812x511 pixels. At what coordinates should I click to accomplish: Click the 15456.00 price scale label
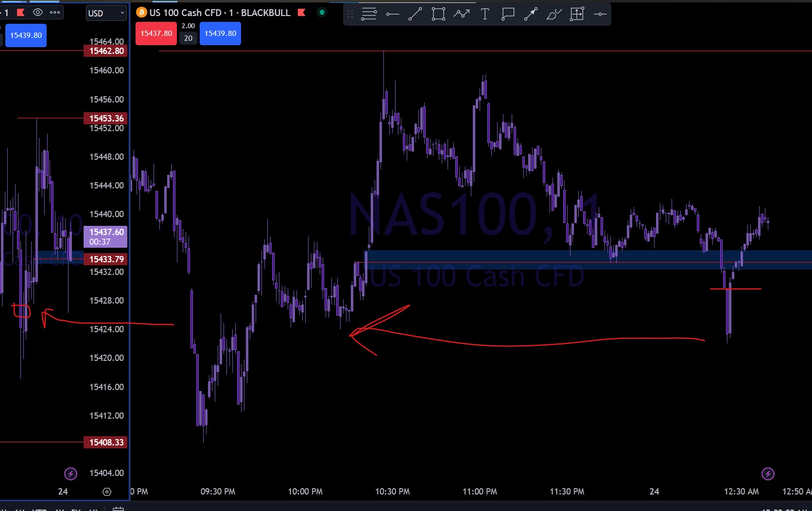tap(106, 100)
